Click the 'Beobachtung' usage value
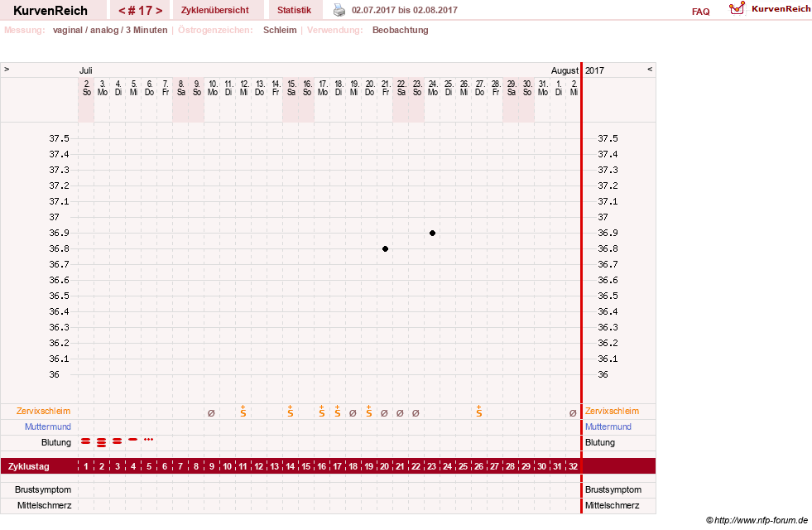 point(401,30)
